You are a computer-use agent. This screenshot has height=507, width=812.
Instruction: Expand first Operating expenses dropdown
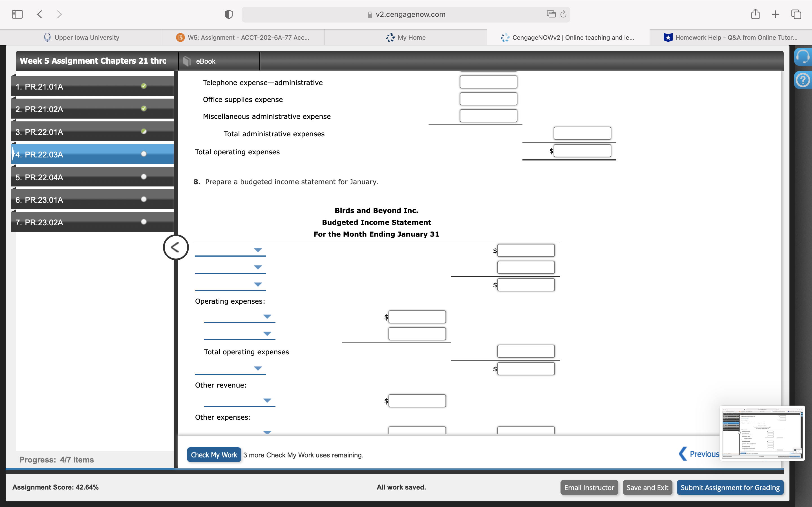tap(267, 317)
